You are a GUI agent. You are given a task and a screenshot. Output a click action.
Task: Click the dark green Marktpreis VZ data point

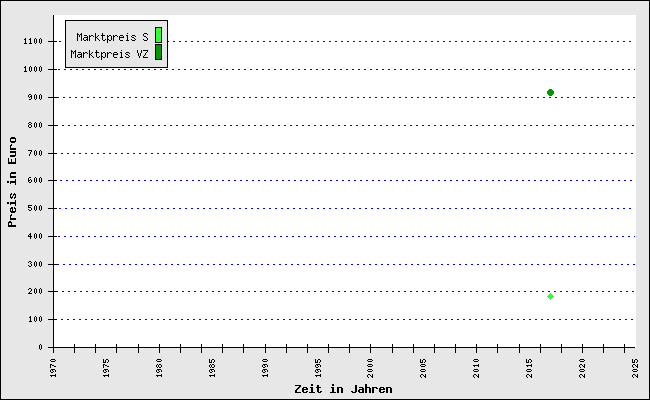point(550,92)
